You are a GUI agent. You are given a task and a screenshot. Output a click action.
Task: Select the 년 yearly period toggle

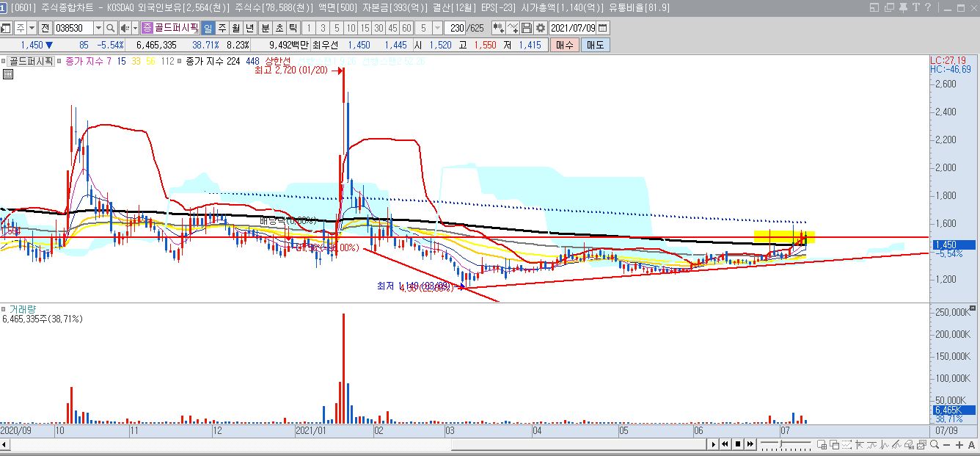pyautogui.click(x=249, y=28)
